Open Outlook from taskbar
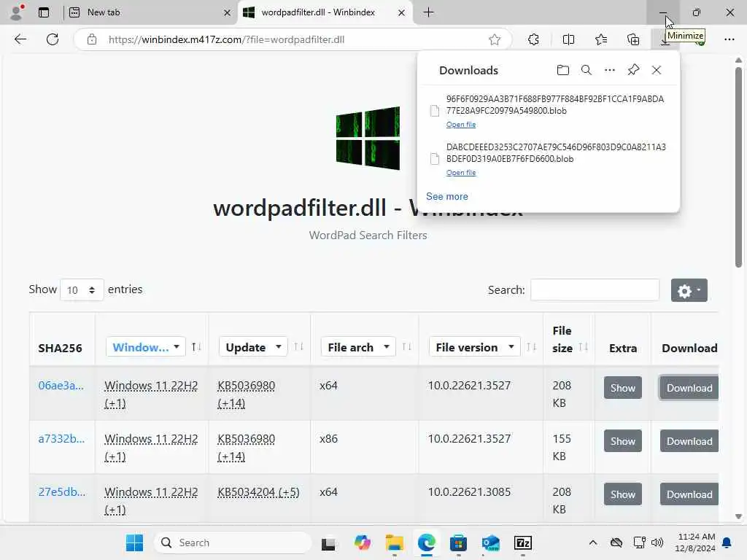The image size is (747, 560). [491, 542]
